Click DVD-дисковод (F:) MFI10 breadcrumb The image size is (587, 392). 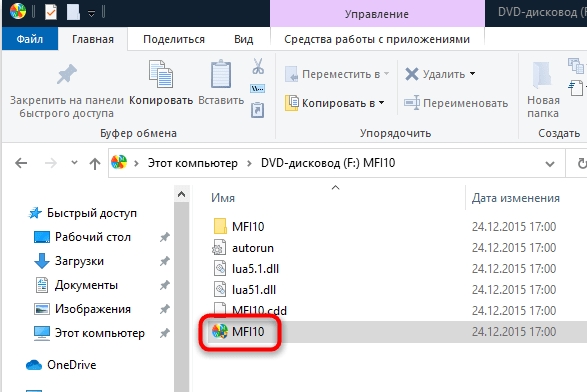point(328,163)
